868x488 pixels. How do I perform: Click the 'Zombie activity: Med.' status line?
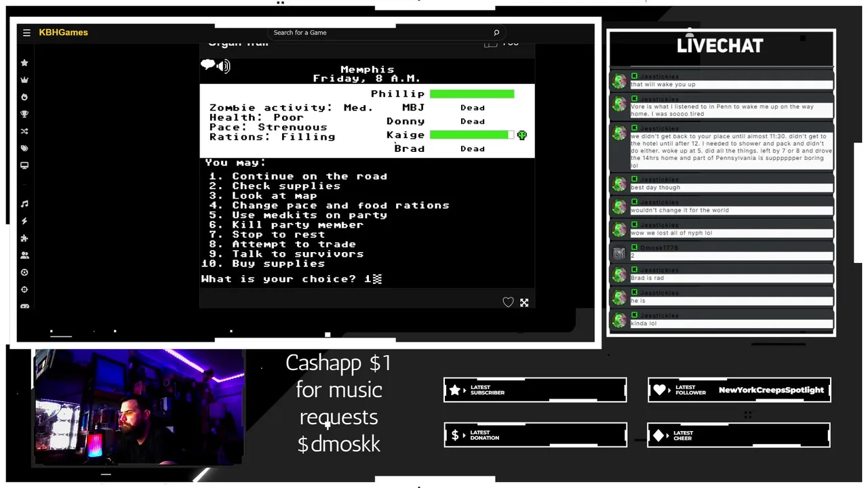point(291,108)
